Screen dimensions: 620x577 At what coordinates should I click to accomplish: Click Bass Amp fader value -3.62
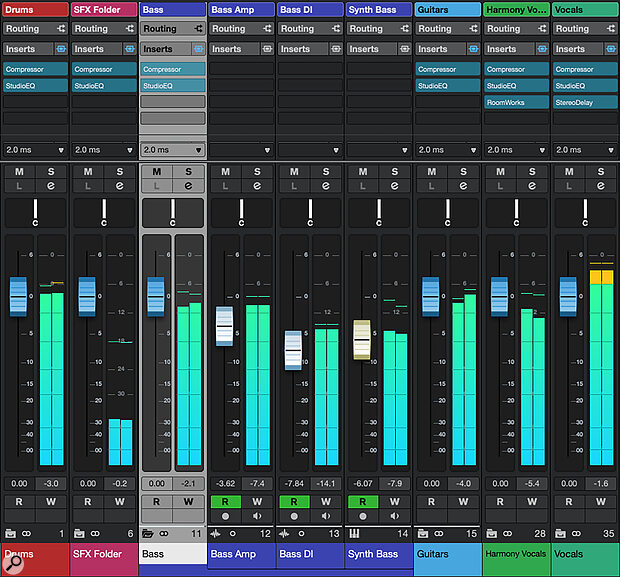click(225, 483)
